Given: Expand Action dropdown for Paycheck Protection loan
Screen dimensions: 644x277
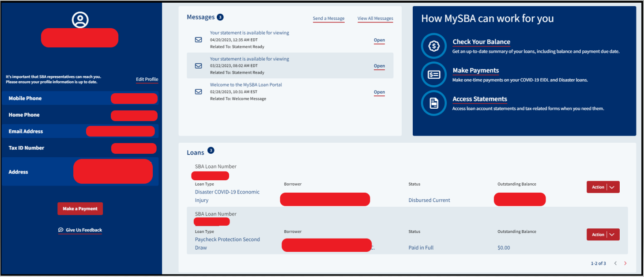Looking at the screenshot, I should [x=612, y=235].
